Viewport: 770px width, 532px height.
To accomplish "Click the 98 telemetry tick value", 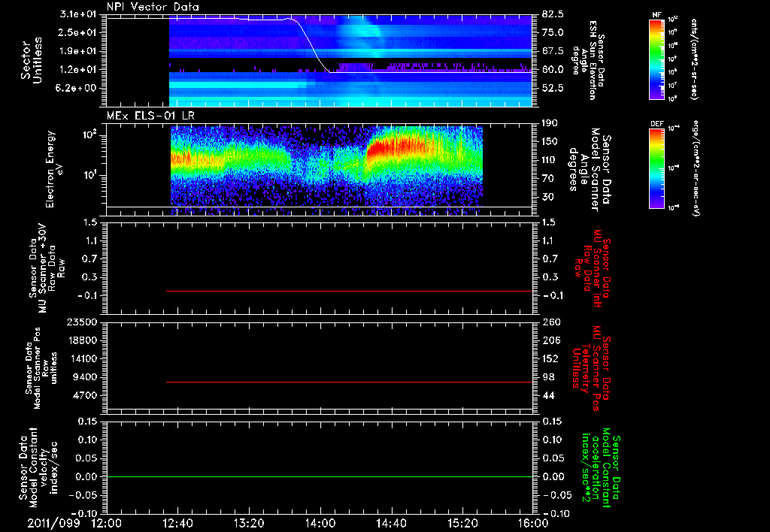I will pos(548,377).
